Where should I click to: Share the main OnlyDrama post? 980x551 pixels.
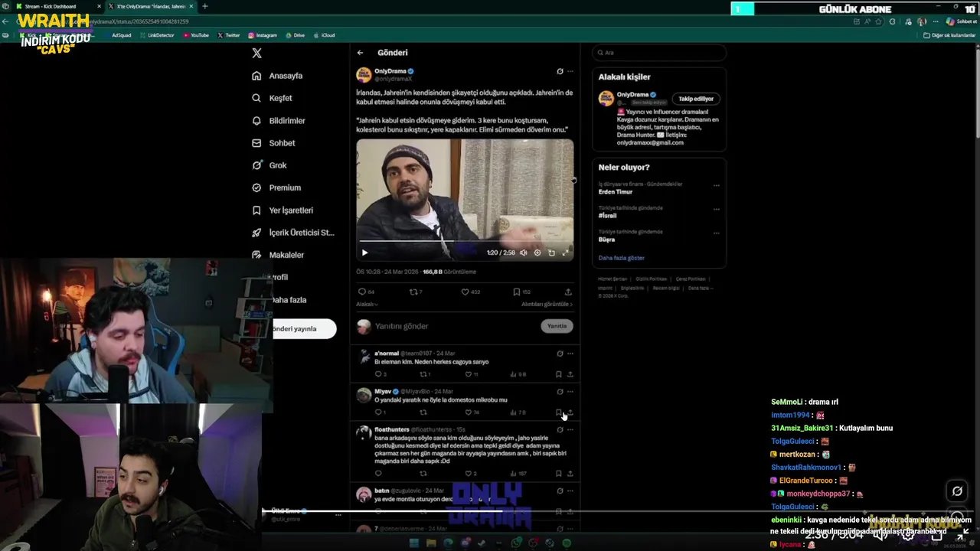click(568, 292)
